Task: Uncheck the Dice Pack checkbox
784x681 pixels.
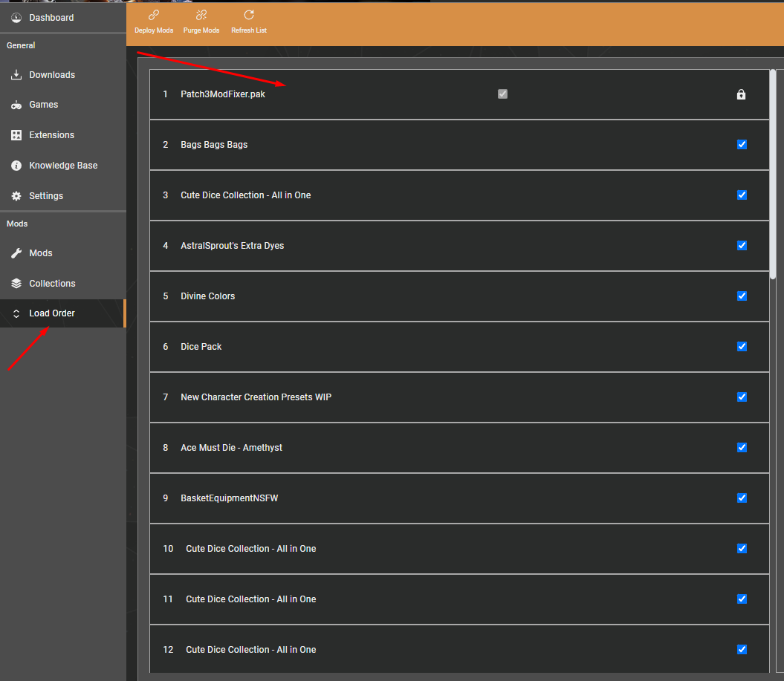Action: [742, 346]
